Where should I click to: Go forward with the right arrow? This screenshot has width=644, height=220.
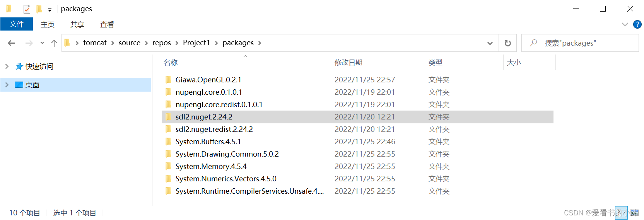(x=29, y=43)
